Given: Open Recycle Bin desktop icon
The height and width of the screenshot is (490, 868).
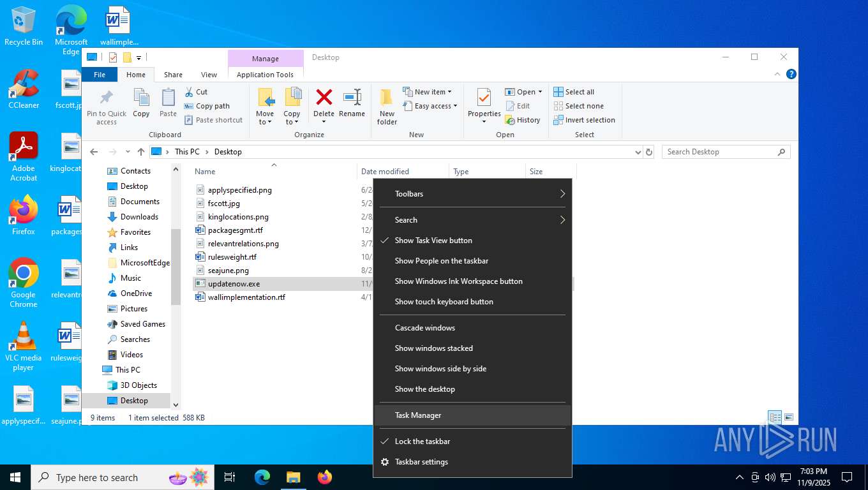Looking at the screenshot, I should pyautogui.click(x=24, y=27).
